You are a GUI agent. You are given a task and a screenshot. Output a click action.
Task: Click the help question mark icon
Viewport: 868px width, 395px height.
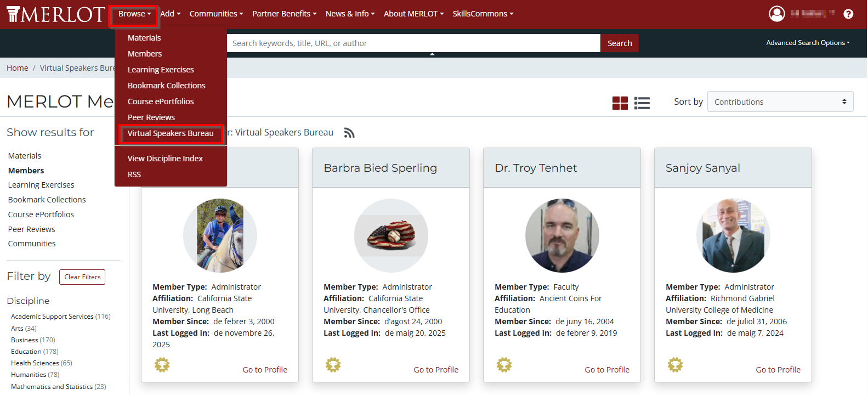848,14
